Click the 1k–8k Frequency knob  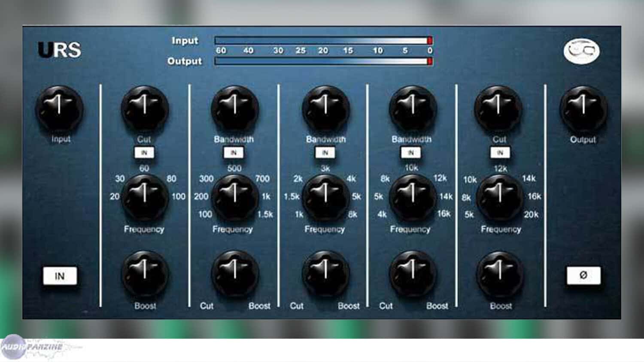click(x=325, y=197)
